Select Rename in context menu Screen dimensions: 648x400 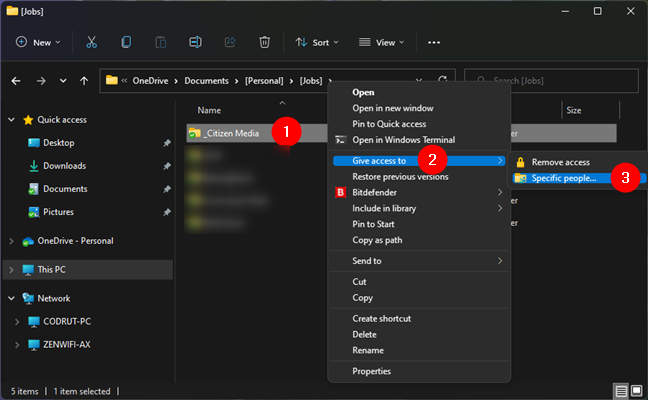click(419, 350)
